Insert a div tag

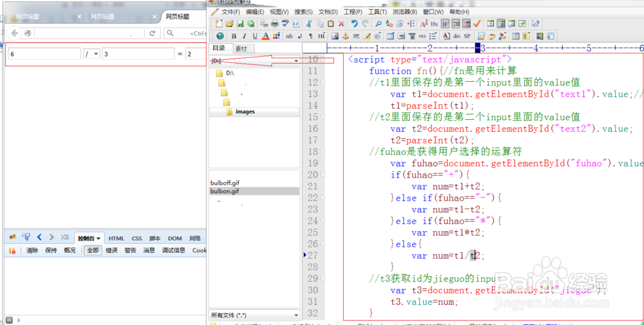[x=457, y=35]
